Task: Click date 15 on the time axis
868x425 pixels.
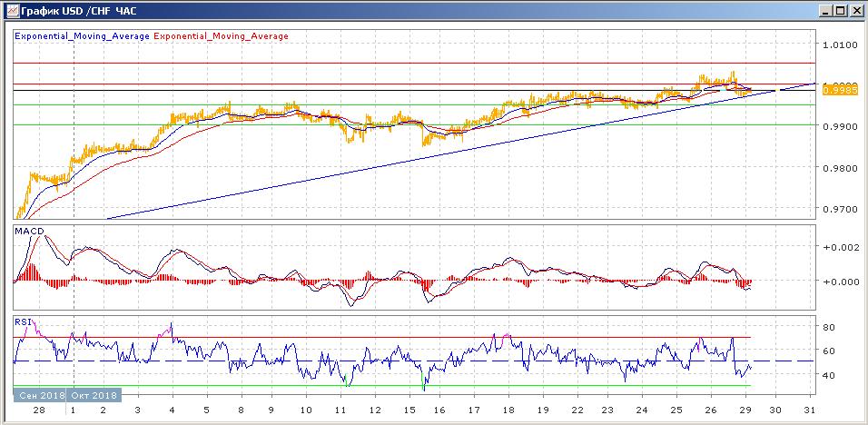Action: point(409,410)
